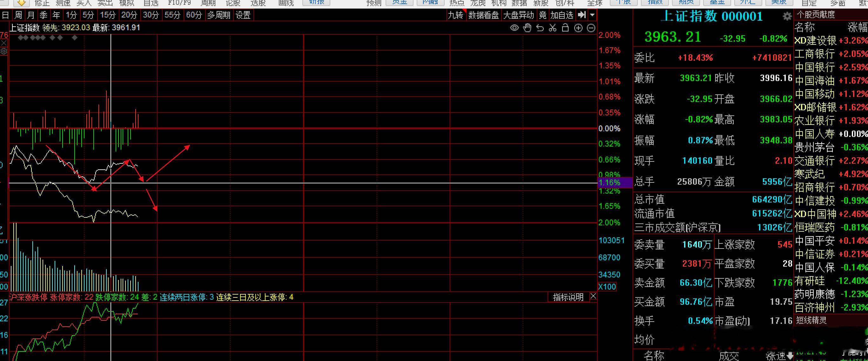This screenshot has width=868, height=361.
Task: Select the 55分 timeframe
Action: click(x=172, y=15)
